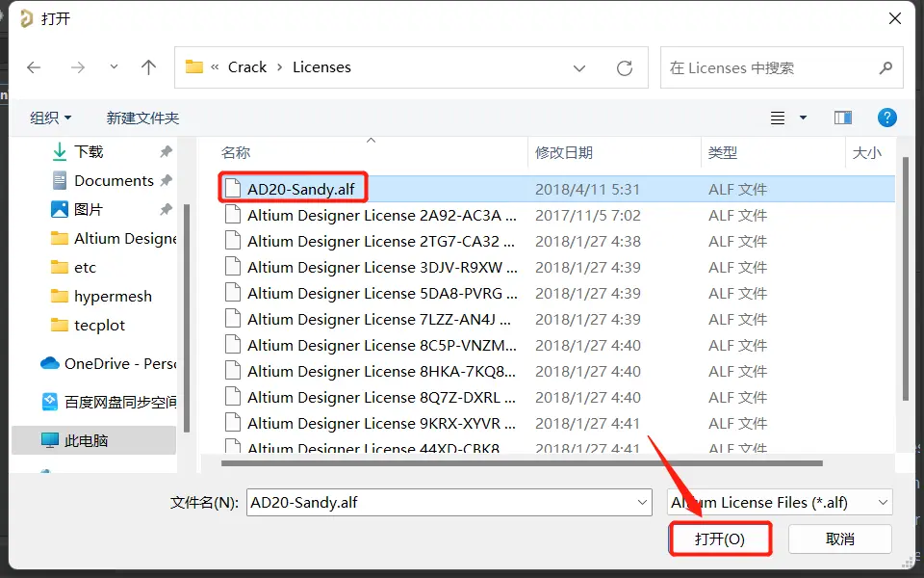Screen dimensions: 924x578
Task: Open 下载 in the sidebar
Action: coord(89,151)
